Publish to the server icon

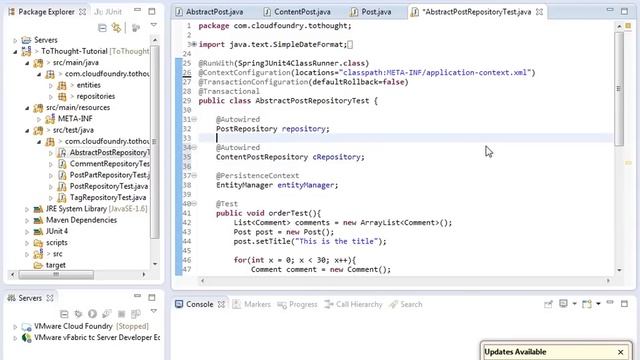coord(136,314)
